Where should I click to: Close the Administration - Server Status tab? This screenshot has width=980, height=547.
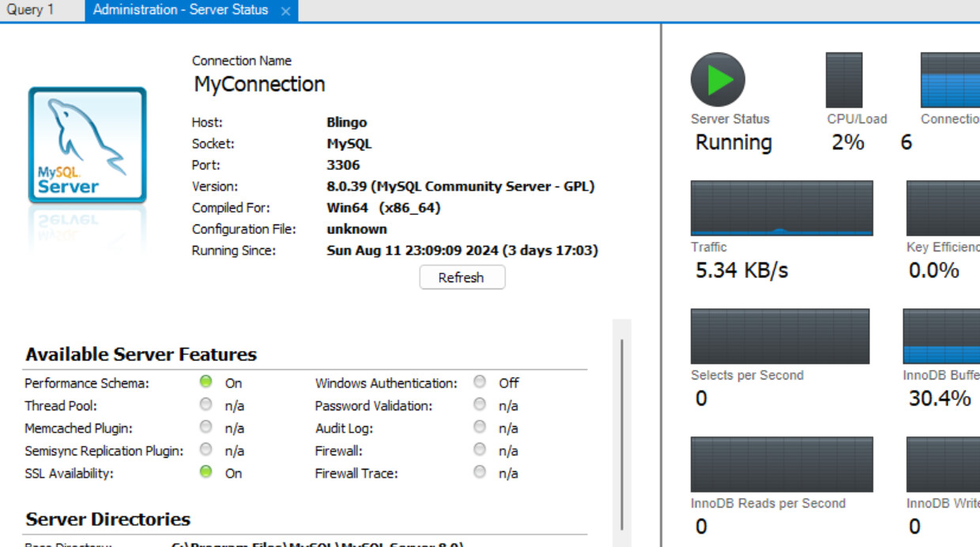tap(285, 11)
